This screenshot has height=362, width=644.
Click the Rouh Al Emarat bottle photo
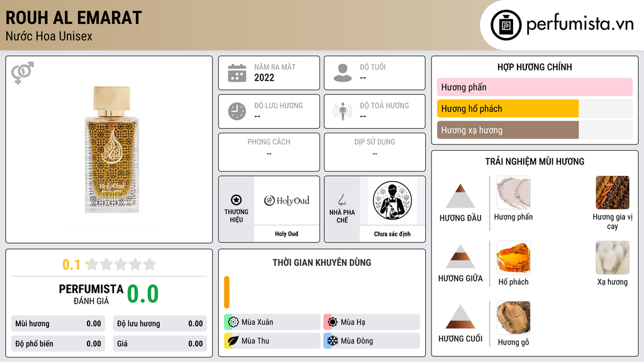(x=112, y=150)
